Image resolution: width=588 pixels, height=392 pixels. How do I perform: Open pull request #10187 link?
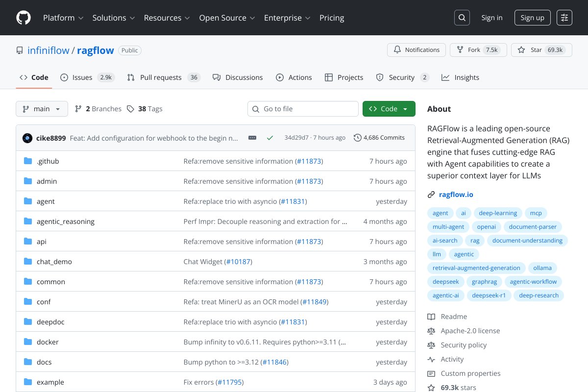238,262
